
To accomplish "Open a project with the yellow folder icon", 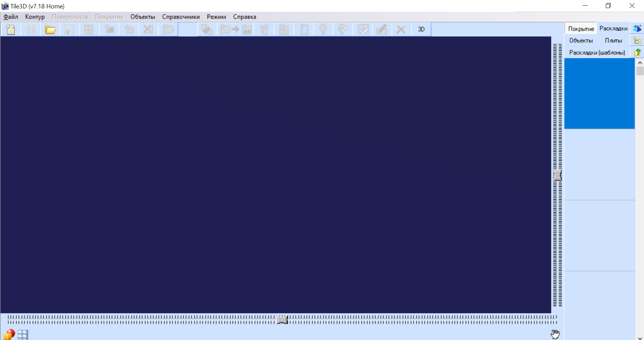I will (x=50, y=30).
